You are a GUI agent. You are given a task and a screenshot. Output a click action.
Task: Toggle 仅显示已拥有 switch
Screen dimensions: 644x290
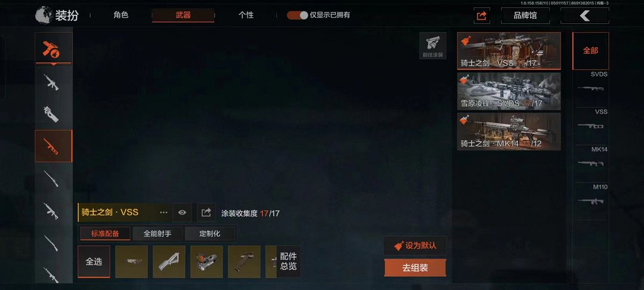coord(297,15)
